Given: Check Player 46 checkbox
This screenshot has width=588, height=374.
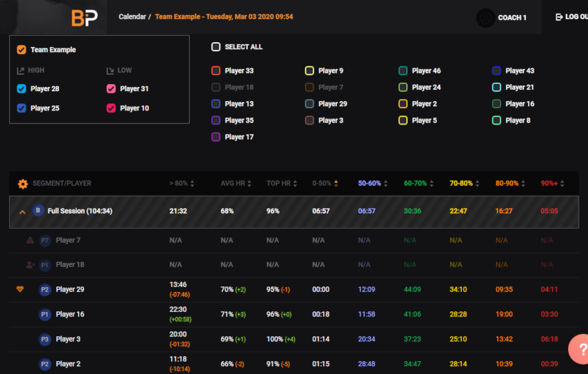Looking at the screenshot, I should (403, 71).
